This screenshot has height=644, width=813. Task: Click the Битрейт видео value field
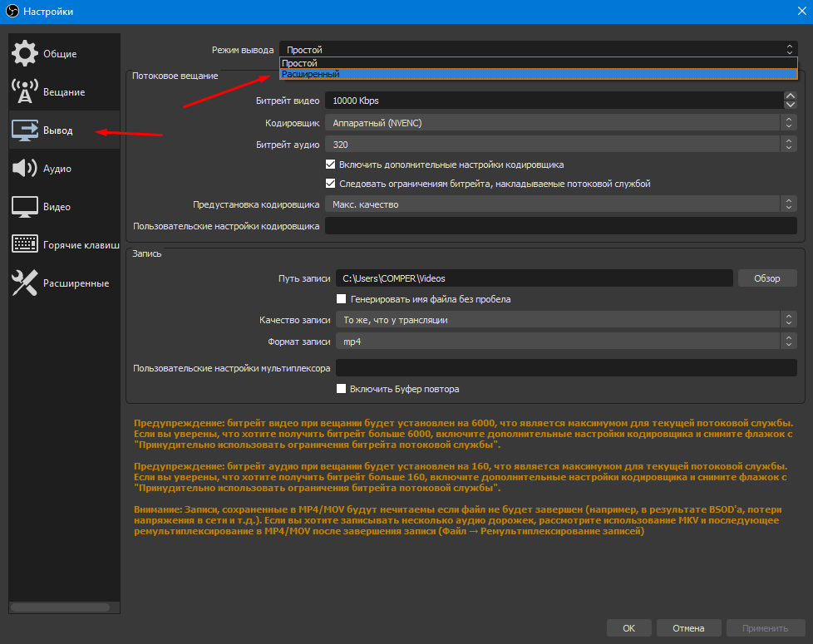[x=554, y=101]
